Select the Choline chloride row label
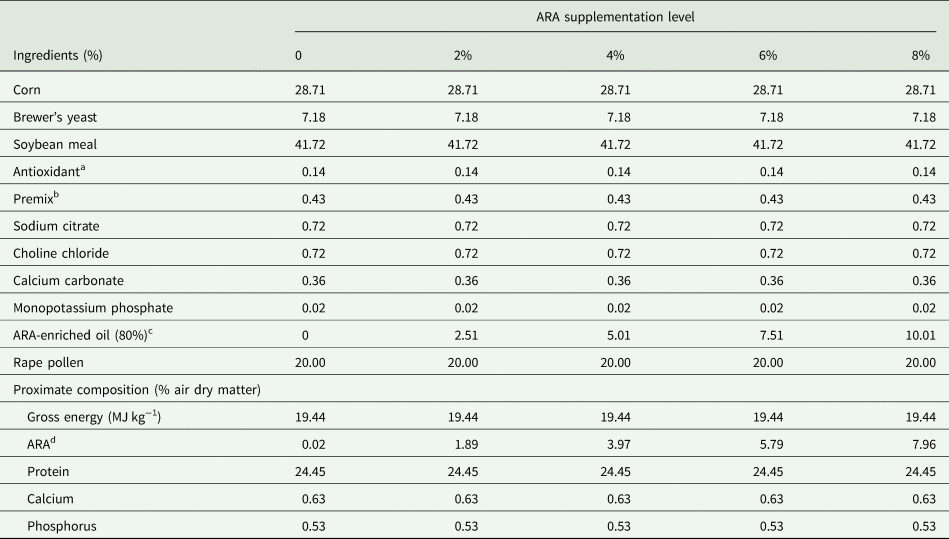The image size is (949, 539). [x=61, y=252]
